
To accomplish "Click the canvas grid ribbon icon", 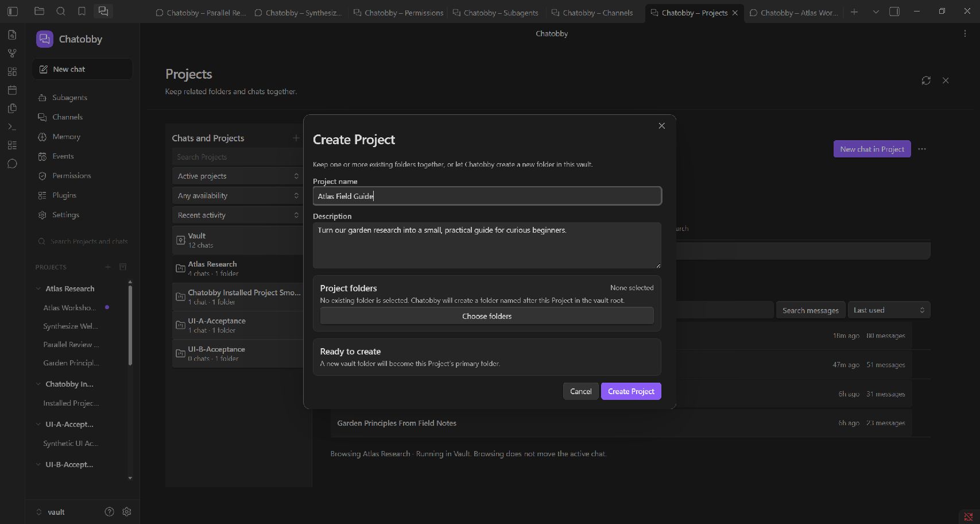I will [12, 72].
